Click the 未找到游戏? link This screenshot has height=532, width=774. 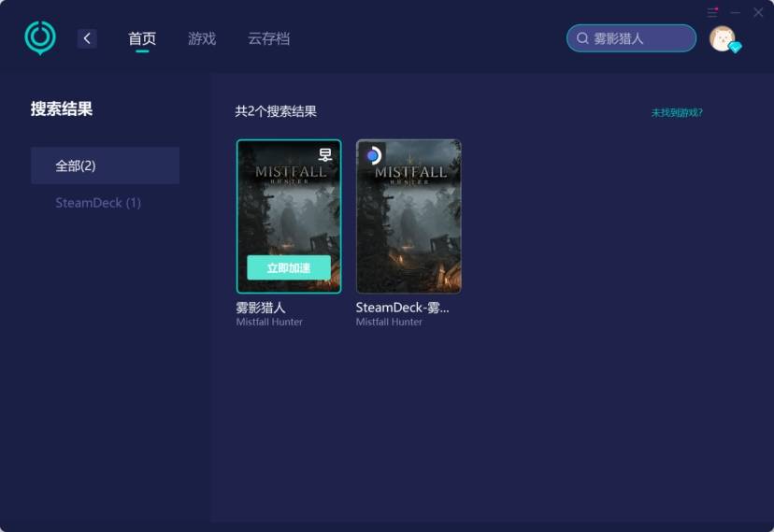point(677,112)
